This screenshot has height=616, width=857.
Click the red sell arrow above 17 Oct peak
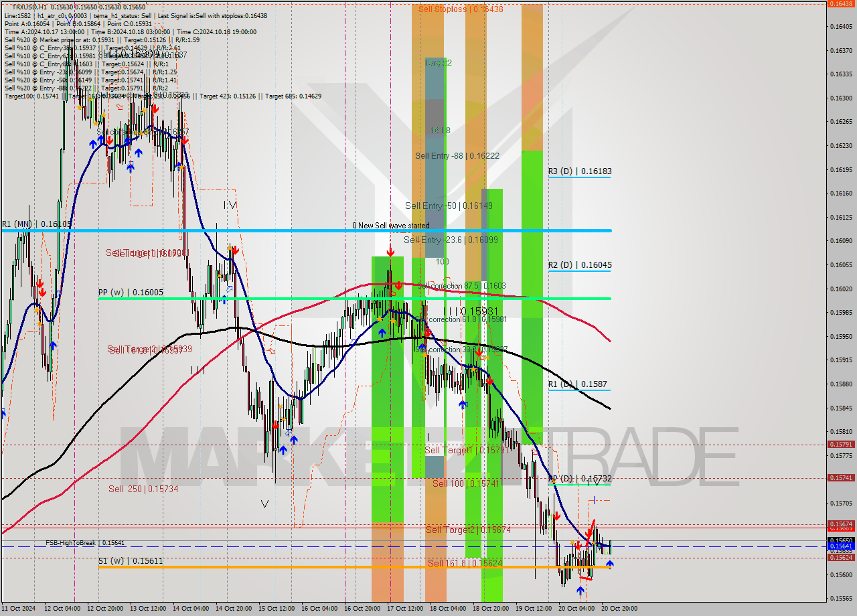point(390,251)
